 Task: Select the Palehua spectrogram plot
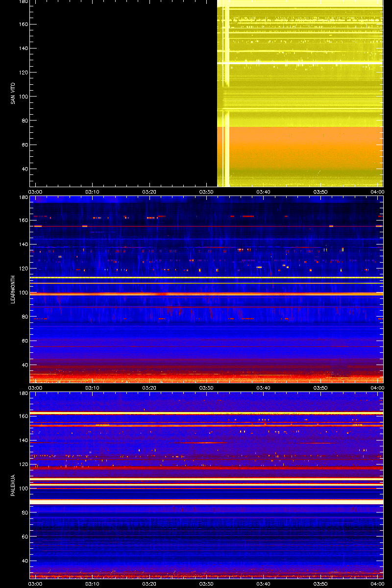tap(206, 485)
